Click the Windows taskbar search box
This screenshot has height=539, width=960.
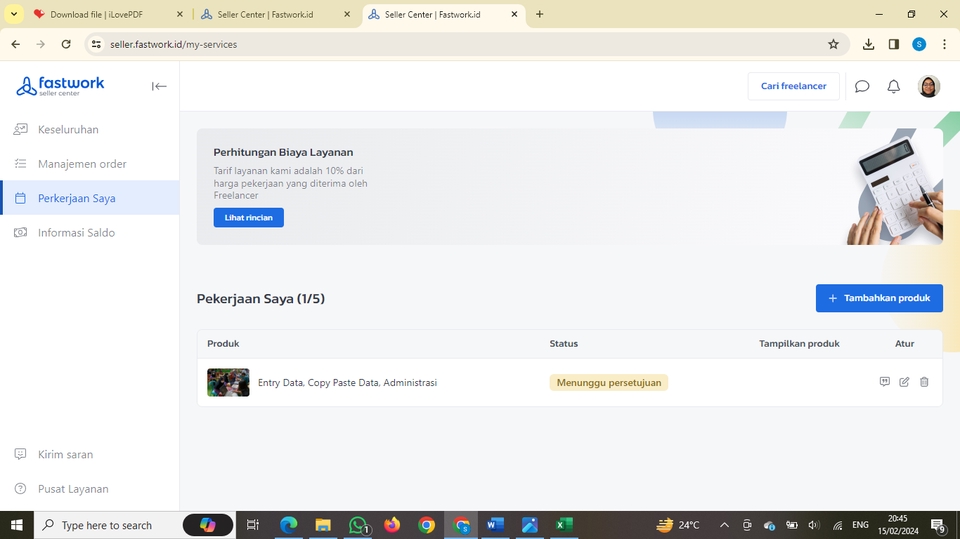pyautogui.click(x=133, y=525)
